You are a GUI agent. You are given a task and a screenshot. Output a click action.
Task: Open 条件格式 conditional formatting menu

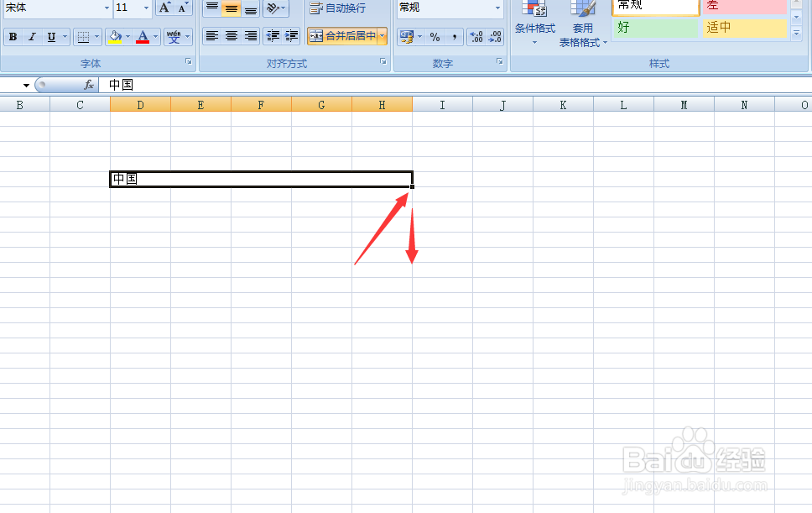[x=535, y=24]
